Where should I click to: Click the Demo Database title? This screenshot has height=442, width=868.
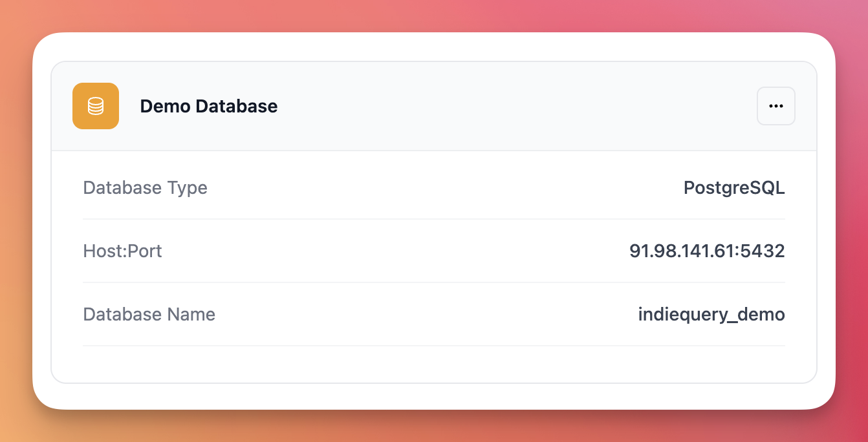[x=208, y=106]
